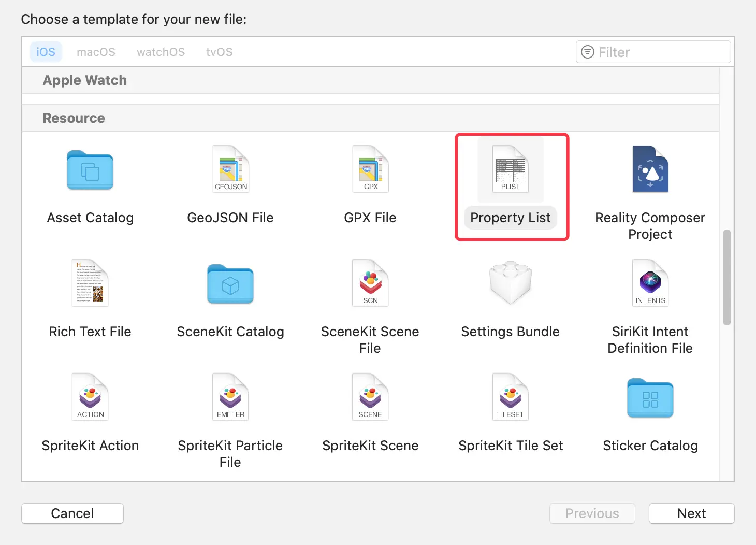
Task: Choose the SpriteKit Tile Set TILESET icon
Action: [511, 397]
